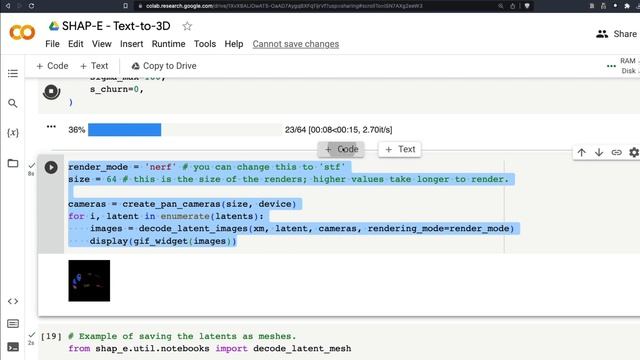
Task: Add a Text cell from toolbar
Action: [x=94, y=66]
